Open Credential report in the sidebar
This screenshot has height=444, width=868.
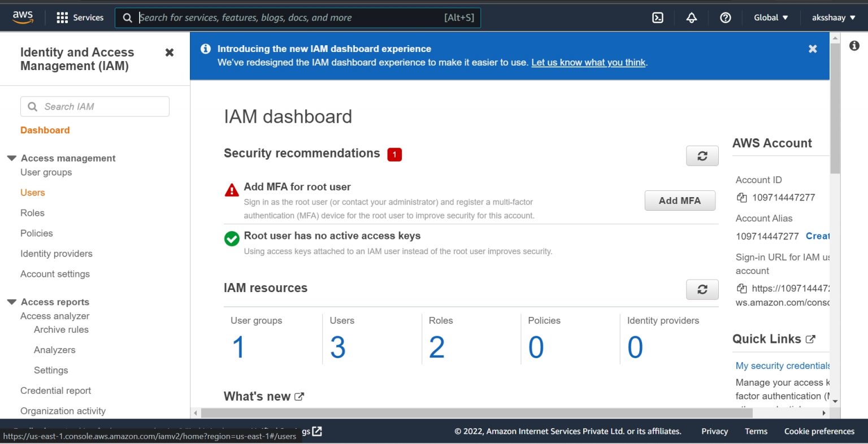point(56,390)
